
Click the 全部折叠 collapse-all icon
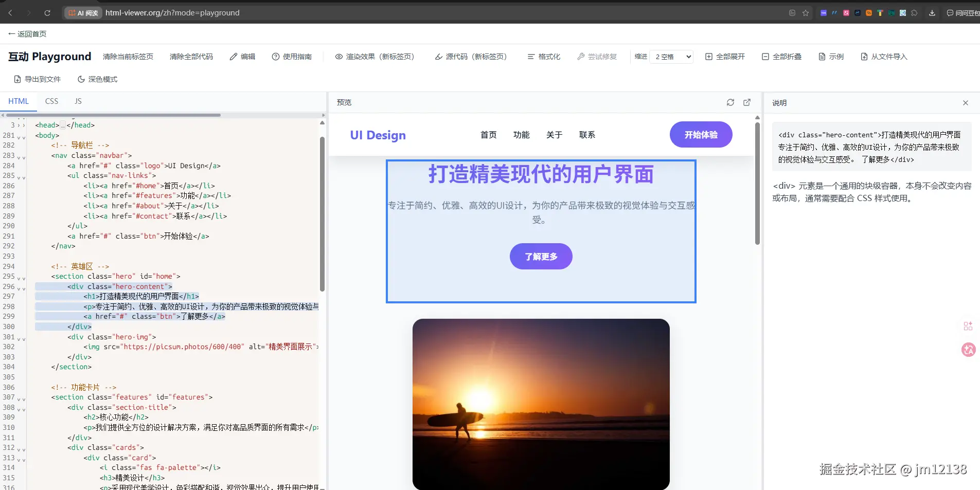click(x=764, y=57)
